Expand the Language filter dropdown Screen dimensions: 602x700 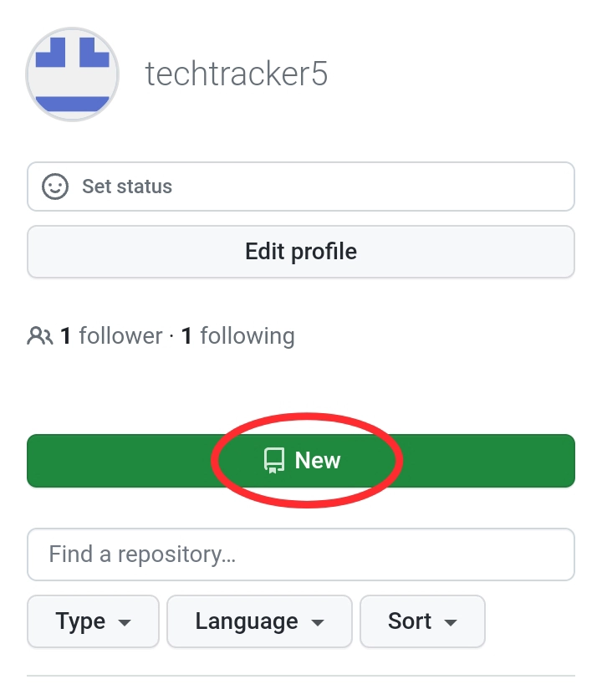coord(259,621)
